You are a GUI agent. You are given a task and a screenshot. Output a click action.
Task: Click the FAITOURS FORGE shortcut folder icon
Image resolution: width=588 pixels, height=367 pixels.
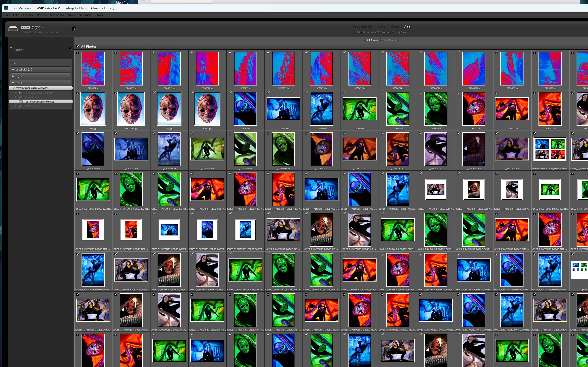click(21, 93)
